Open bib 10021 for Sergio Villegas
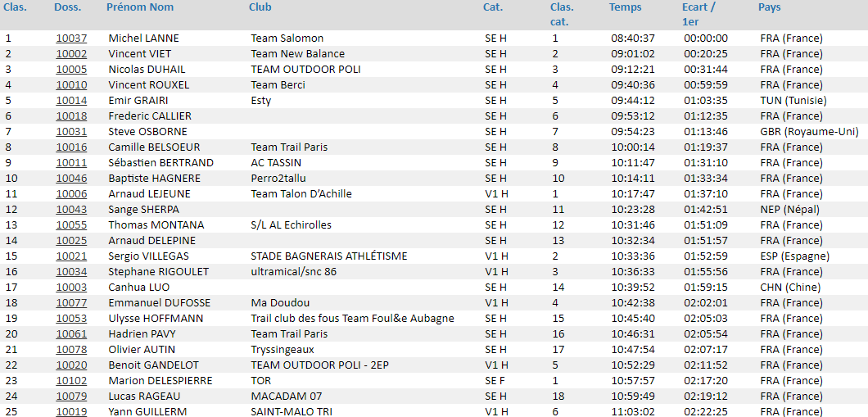868x417 pixels. click(71, 256)
